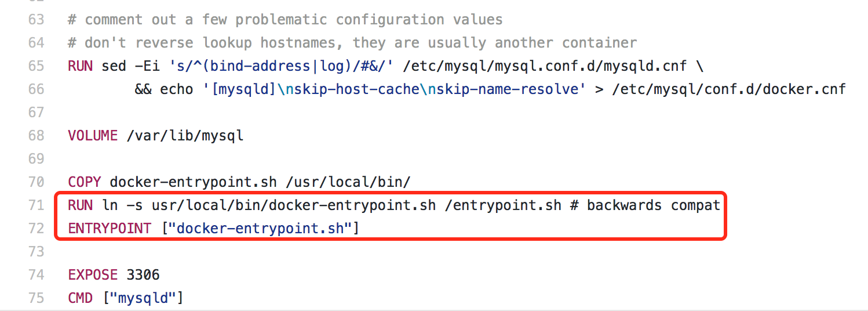The image size is (868, 311).
Task: Click line number 63
Action: pyautogui.click(x=36, y=20)
